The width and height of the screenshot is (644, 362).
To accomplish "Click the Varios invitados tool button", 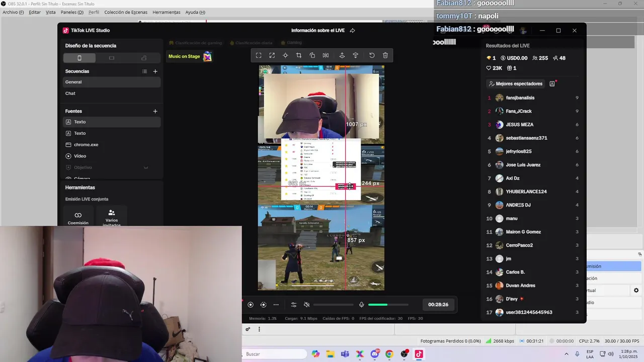I will [112, 218].
